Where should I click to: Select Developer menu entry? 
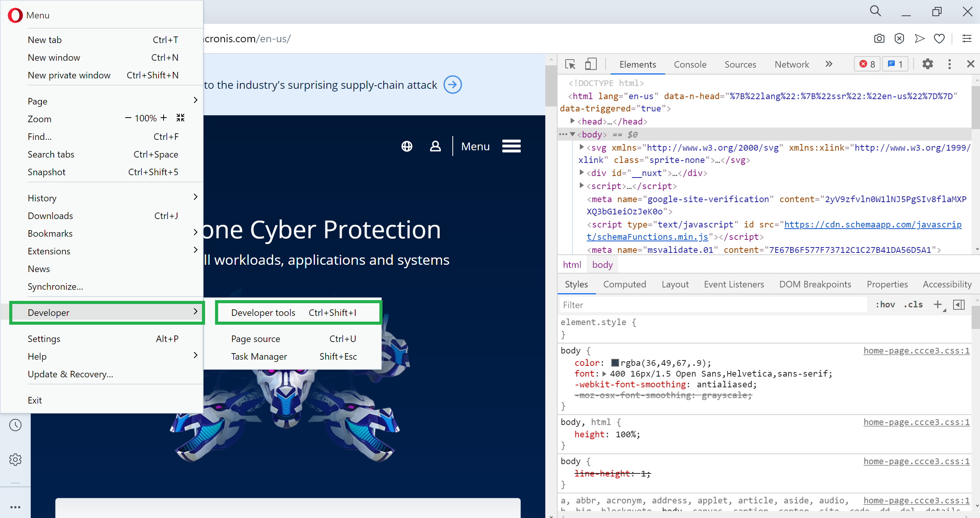click(x=107, y=312)
